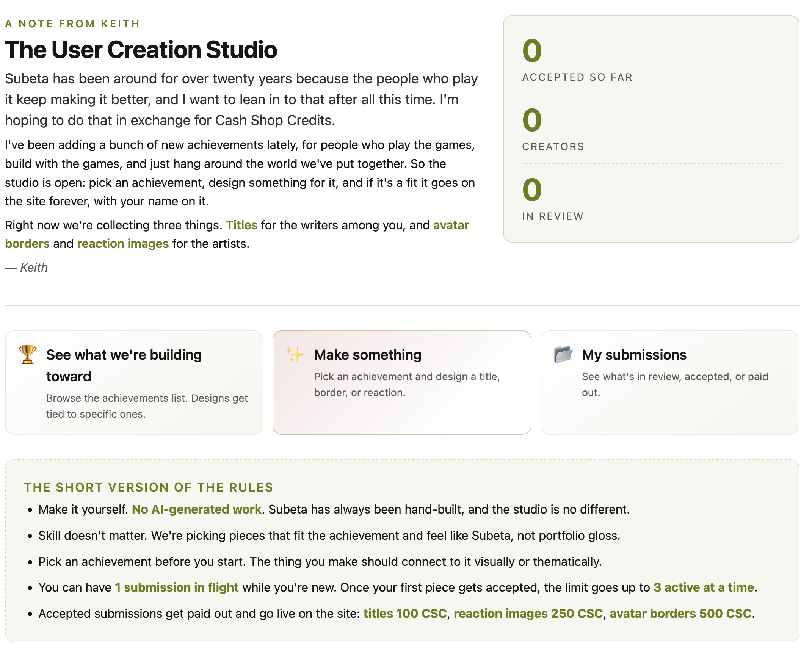Click the zero count above 'CREATORS'
The image size is (812, 664).
click(532, 121)
